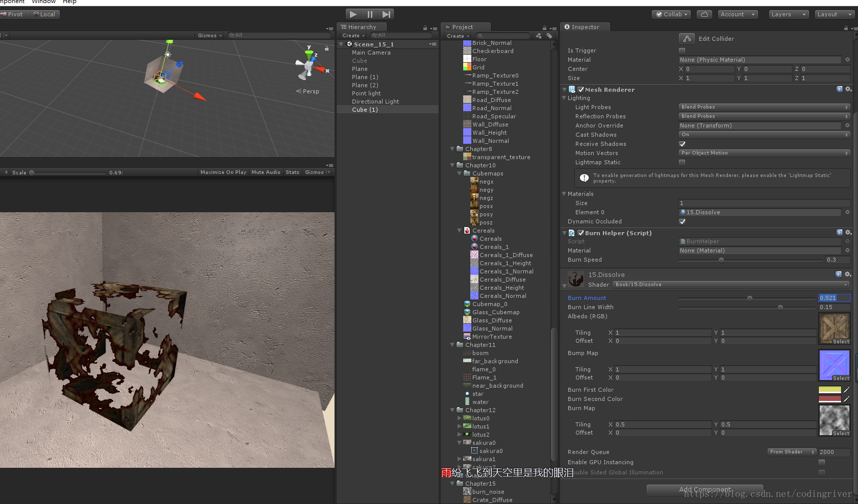Click the Edit Collider icon button

[x=687, y=38]
